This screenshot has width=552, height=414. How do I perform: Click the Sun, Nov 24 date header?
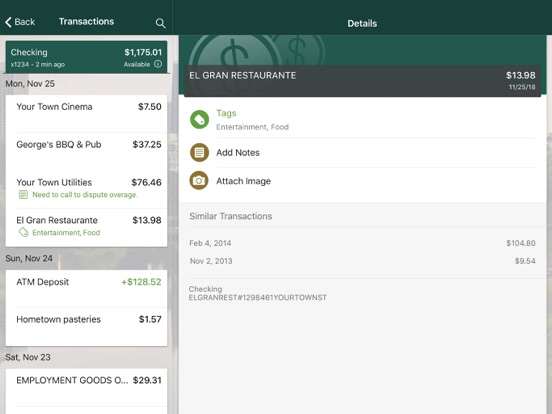pyautogui.click(x=29, y=258)
